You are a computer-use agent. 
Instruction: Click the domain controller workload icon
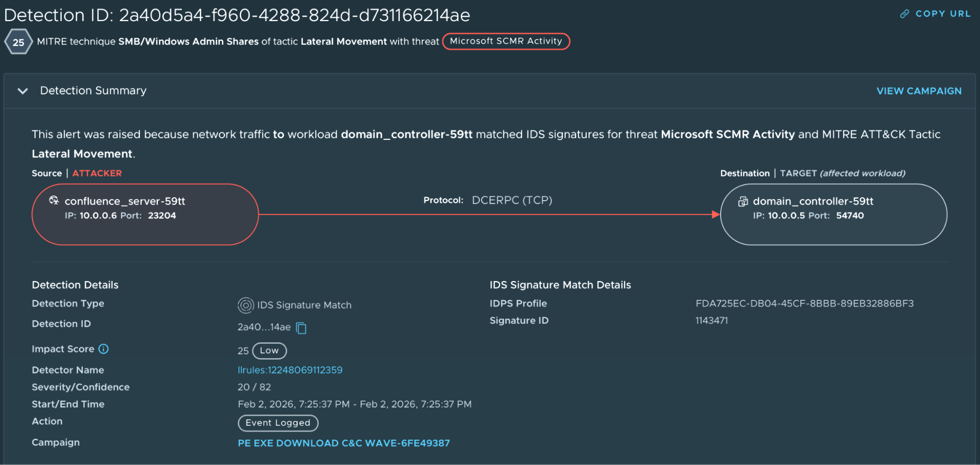click(743, 201)
